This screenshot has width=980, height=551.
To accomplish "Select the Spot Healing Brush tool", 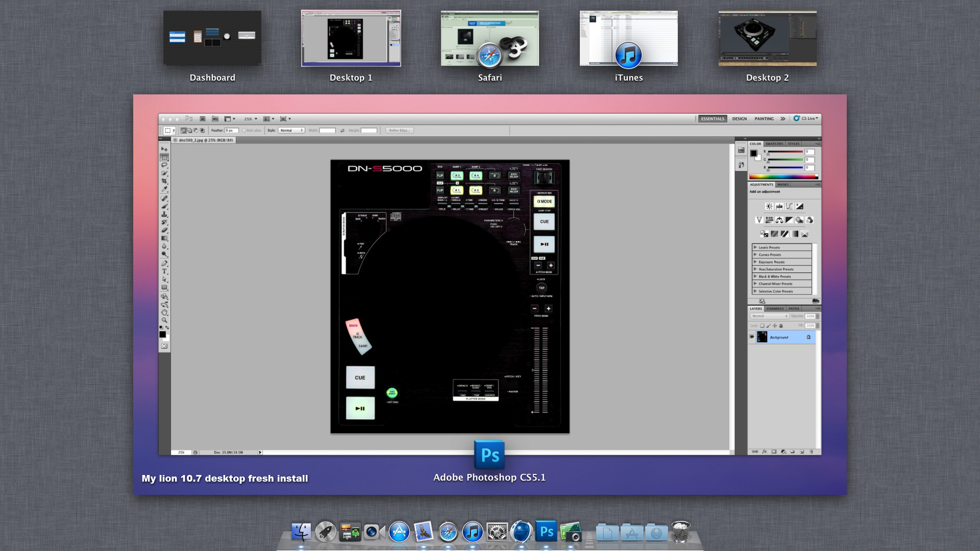I will click(164, 198).
